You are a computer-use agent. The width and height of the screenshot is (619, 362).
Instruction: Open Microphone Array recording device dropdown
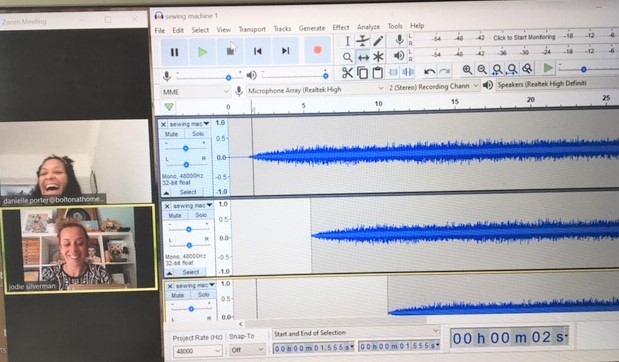[316, 90]
